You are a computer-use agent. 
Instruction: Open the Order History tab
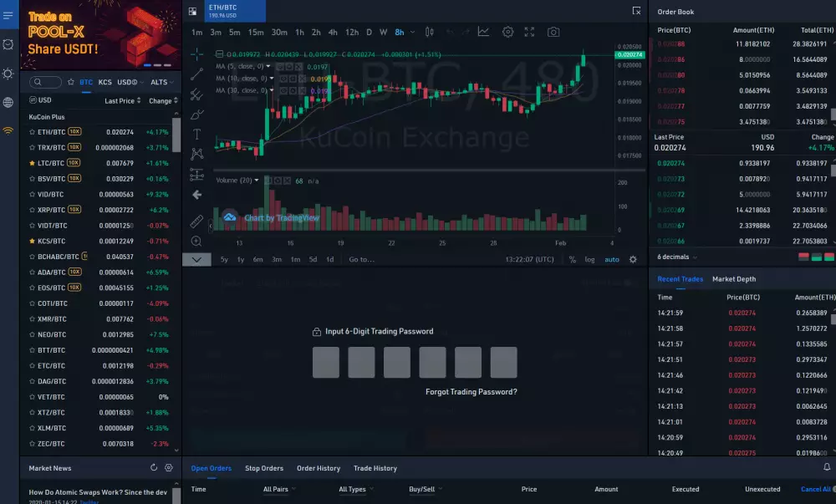tap(318, 468)
